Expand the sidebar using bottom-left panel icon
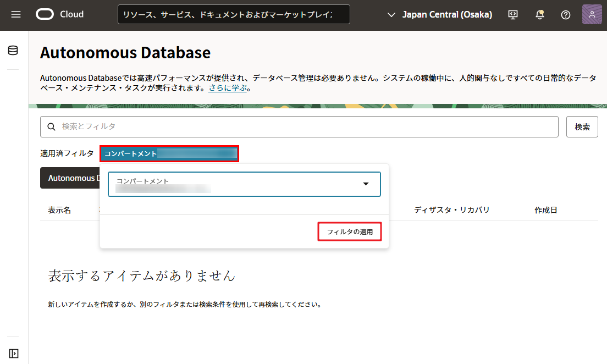 [x=14, y=354]
